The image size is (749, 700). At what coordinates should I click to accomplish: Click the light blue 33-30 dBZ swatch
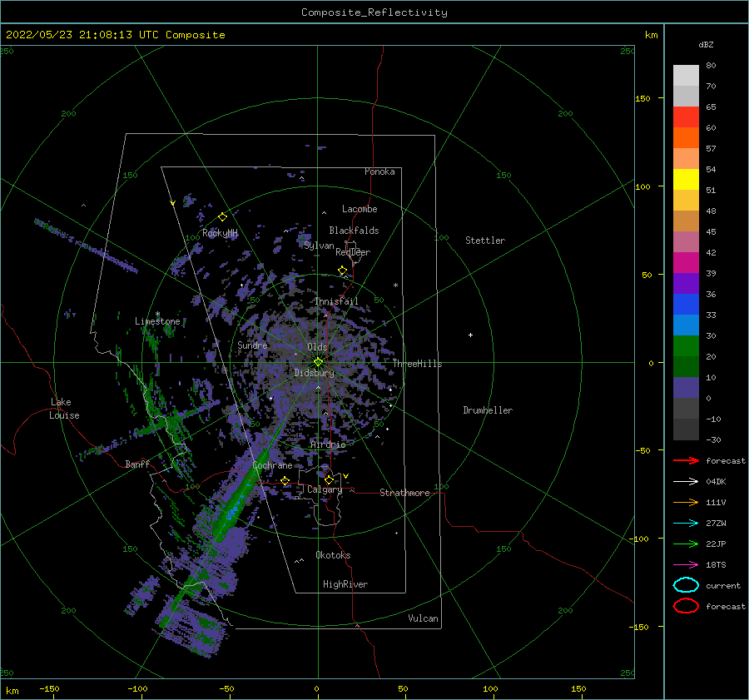click(686, 325)
